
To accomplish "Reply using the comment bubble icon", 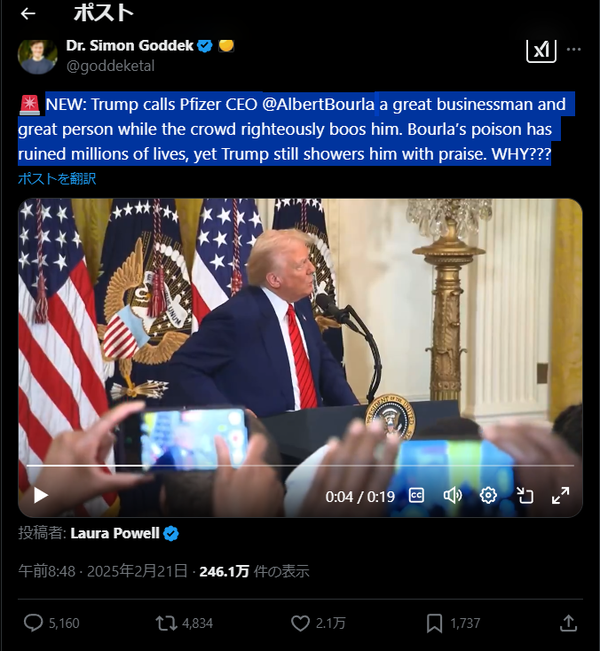I will 33,623.
